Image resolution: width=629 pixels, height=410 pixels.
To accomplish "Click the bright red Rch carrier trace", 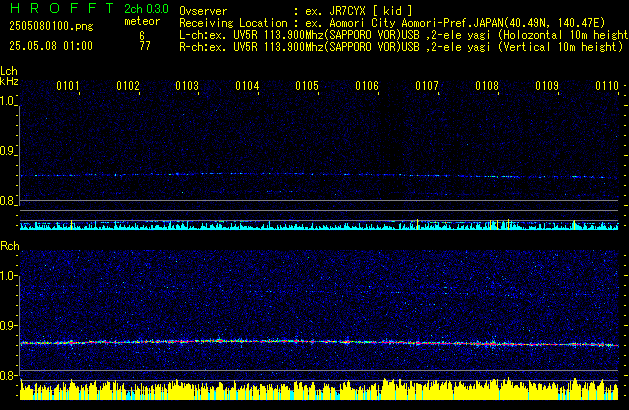I will pos(319,342).
